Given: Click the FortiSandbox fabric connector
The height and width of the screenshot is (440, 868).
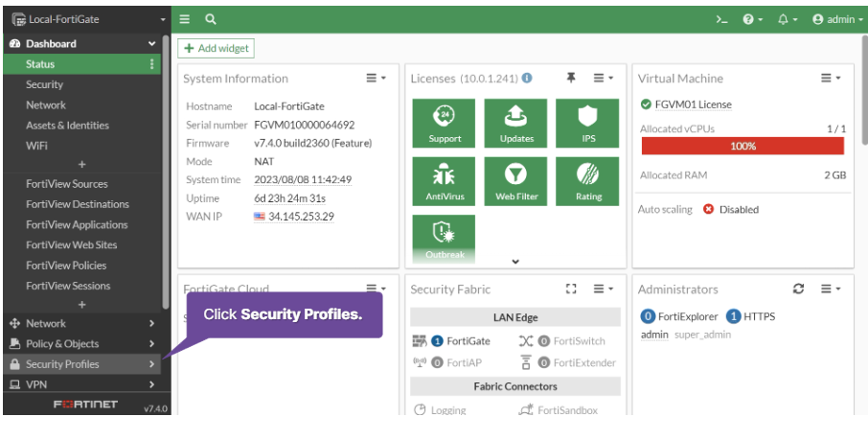Looking at the screenshot, I should click(558, 410).
